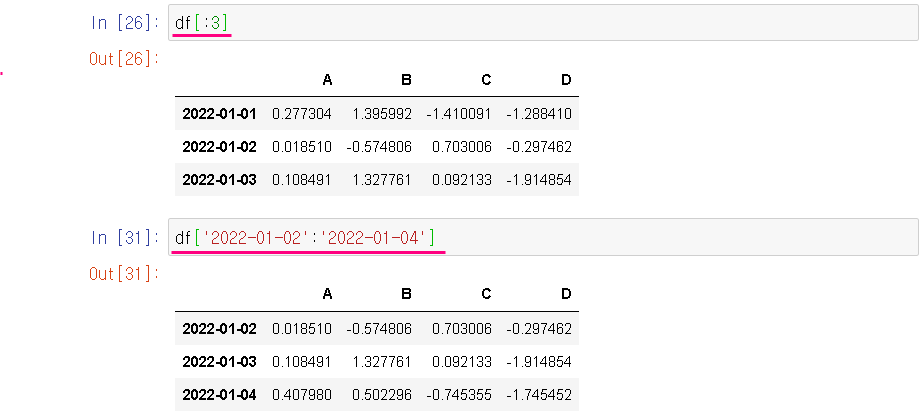Image resolution: width=921 pixels, height=418 pixels.
Task: Click column header D in Out[26] table
Action: 566,80
